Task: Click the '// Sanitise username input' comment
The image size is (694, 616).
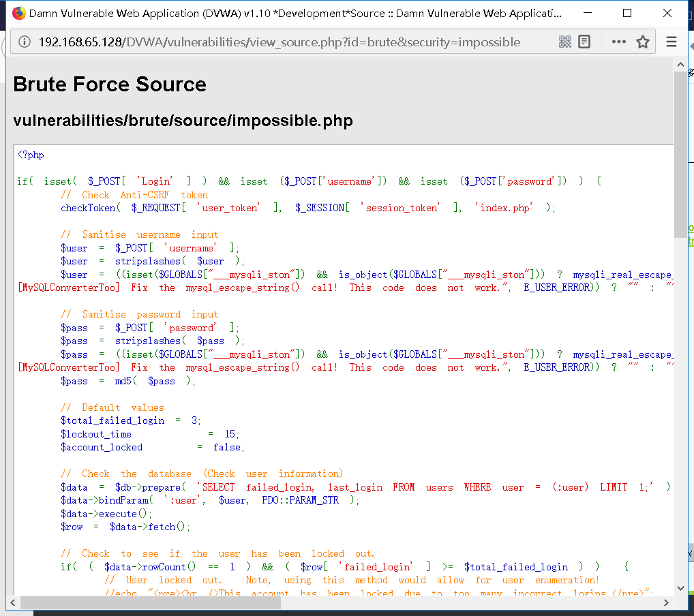Action: click(140, 234)
